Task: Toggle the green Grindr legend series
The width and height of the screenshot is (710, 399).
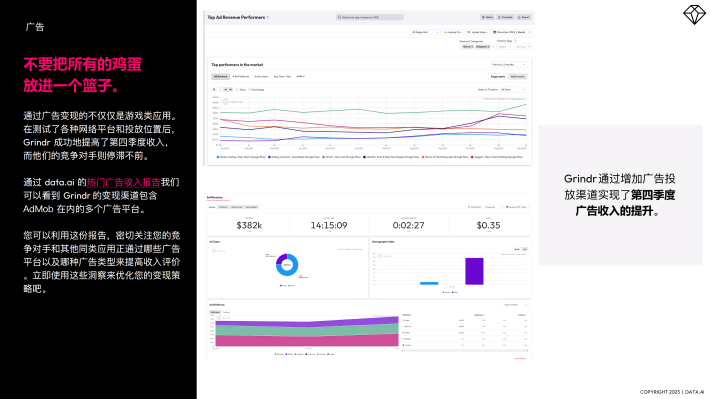Action: tap(341, 157)
